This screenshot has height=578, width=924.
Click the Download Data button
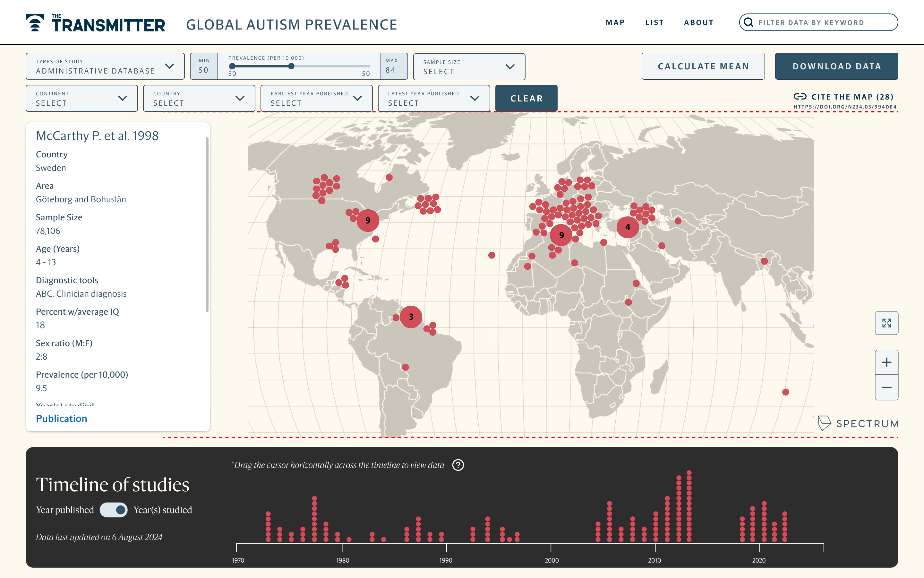(x=836, y=66)
